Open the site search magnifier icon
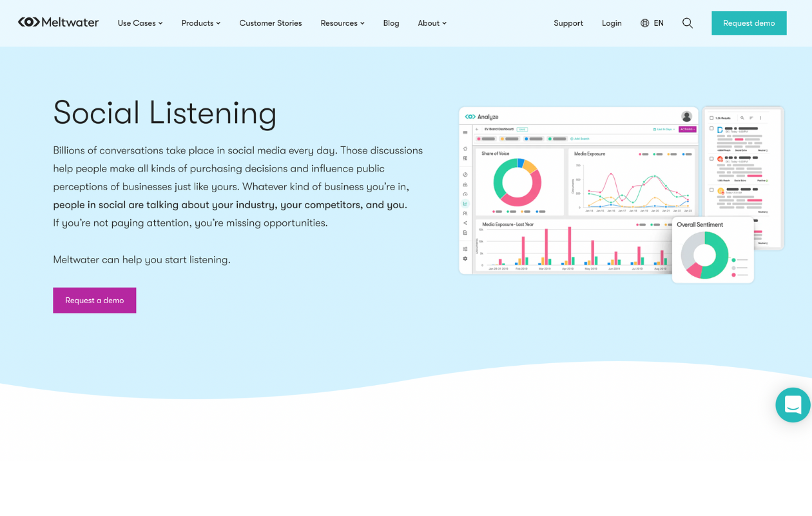Image resolution: width=812 pixels, height=516 pixels. 688,23
